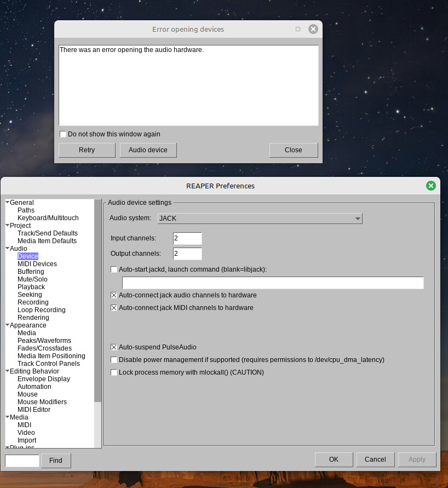Check Lock process memory with mlockall()
Viewport: 448px width, 488px height.
tap(114, 372)
